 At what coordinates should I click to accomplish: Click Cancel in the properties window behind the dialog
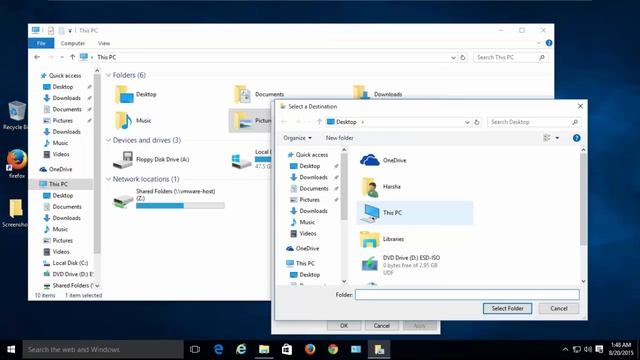(382, 326)
